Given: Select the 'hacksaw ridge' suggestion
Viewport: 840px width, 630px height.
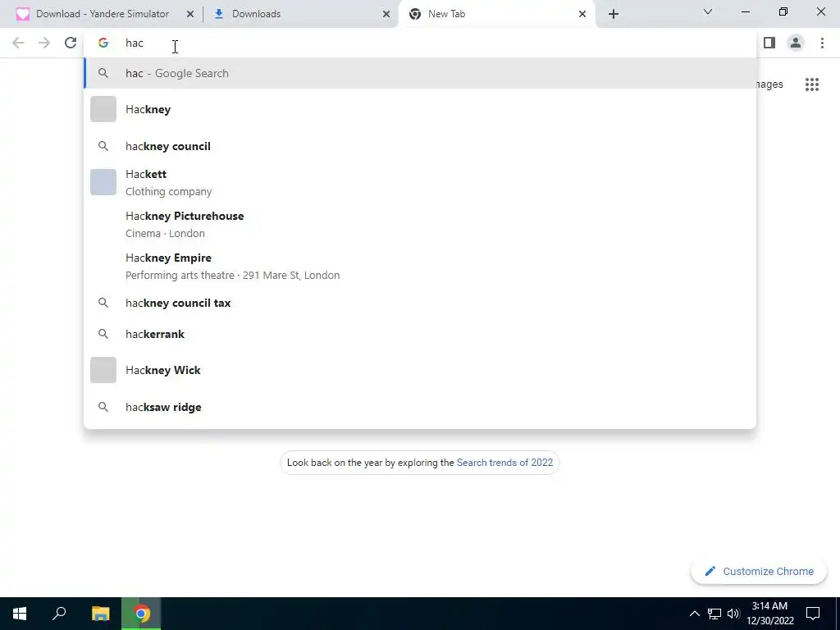Looking at the screenshot, I should click(420, 407).
